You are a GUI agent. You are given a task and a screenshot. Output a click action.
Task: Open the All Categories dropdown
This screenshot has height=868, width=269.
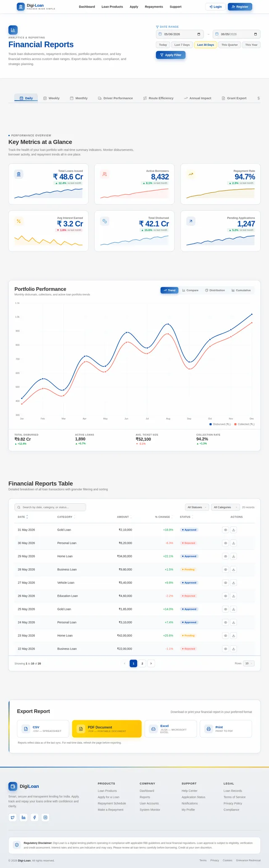tap(225, 507)
